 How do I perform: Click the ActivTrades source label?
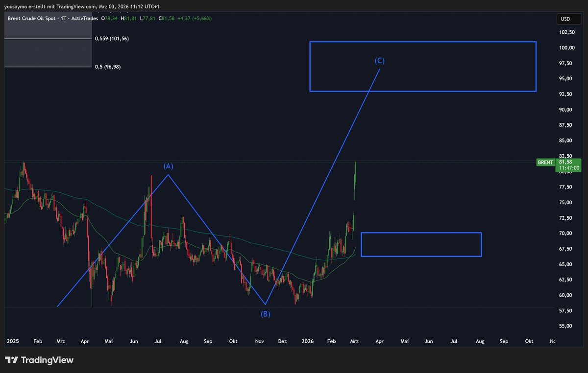point(84,18)
